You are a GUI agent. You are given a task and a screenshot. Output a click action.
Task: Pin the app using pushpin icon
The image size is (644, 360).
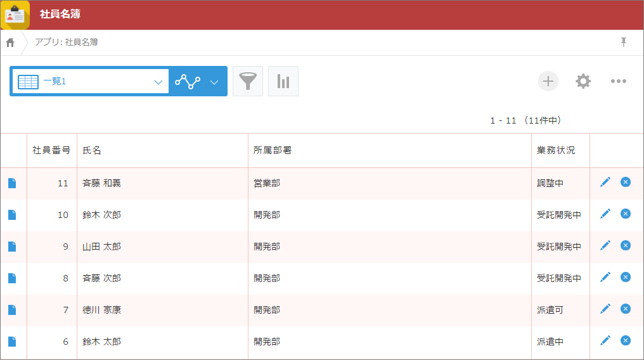coord(624,42)
